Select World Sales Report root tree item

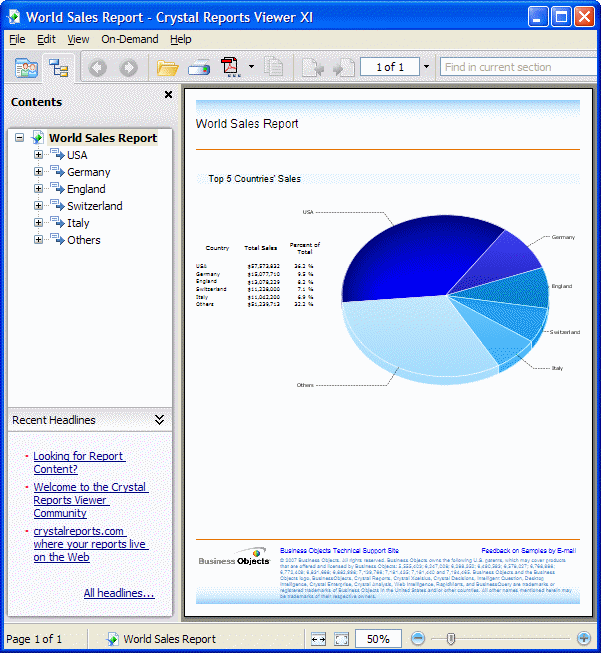click(103, 137)
